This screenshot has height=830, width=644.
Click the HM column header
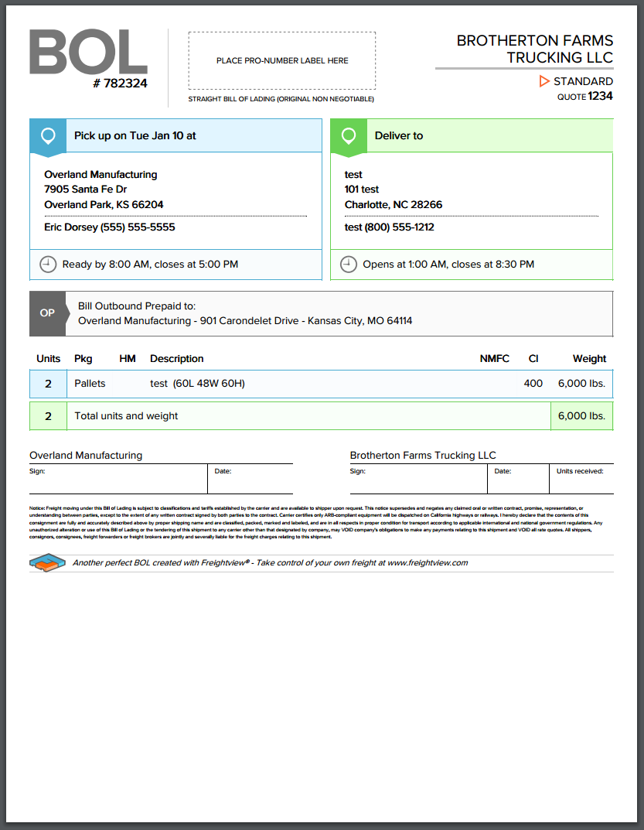tap(128, 358)
